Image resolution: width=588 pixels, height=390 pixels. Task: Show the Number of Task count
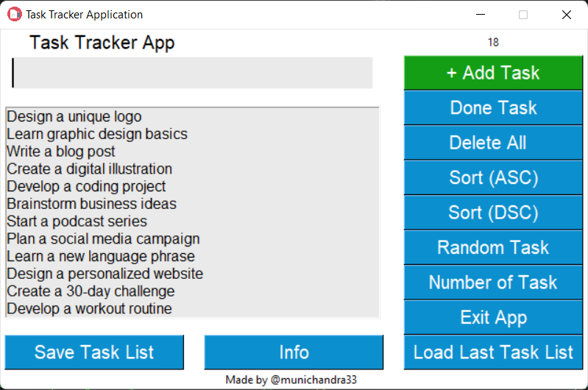tap(493, 283)
